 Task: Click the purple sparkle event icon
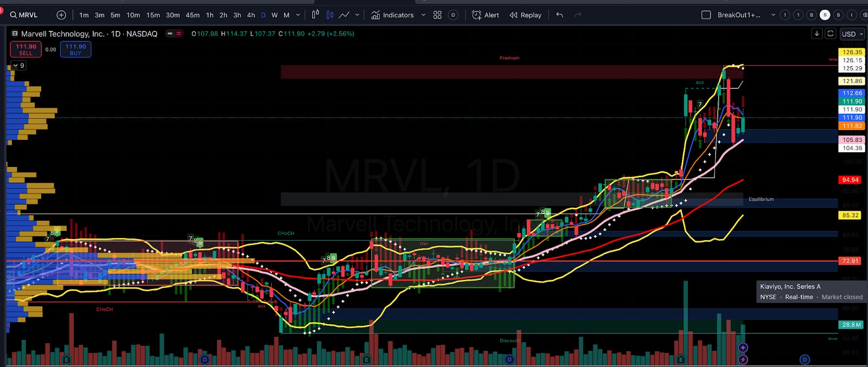coord(743,347)
